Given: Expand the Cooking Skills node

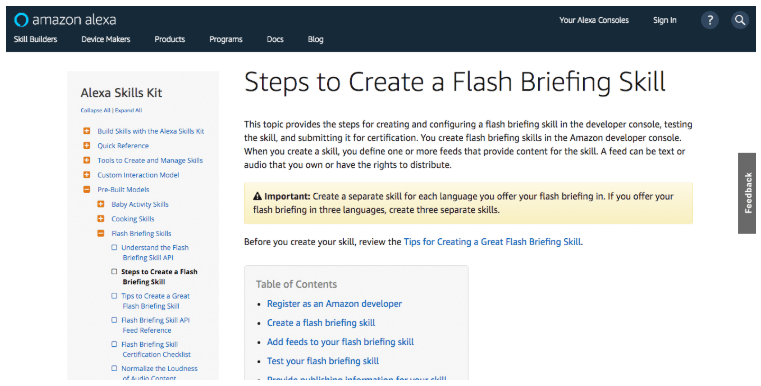Looking at the screenshot, I should click(x=101, y=219).
